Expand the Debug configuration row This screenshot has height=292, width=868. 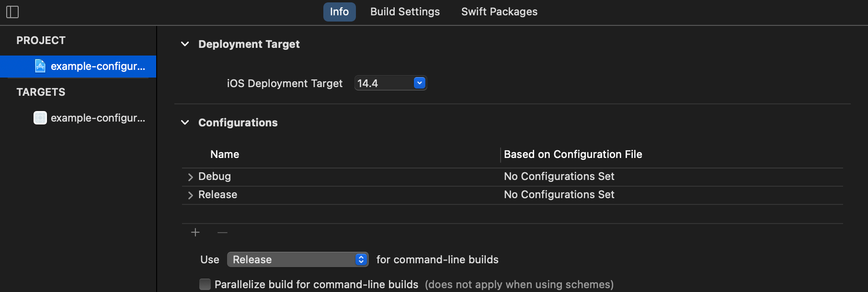pyautogui.click(x=191, y=177)
